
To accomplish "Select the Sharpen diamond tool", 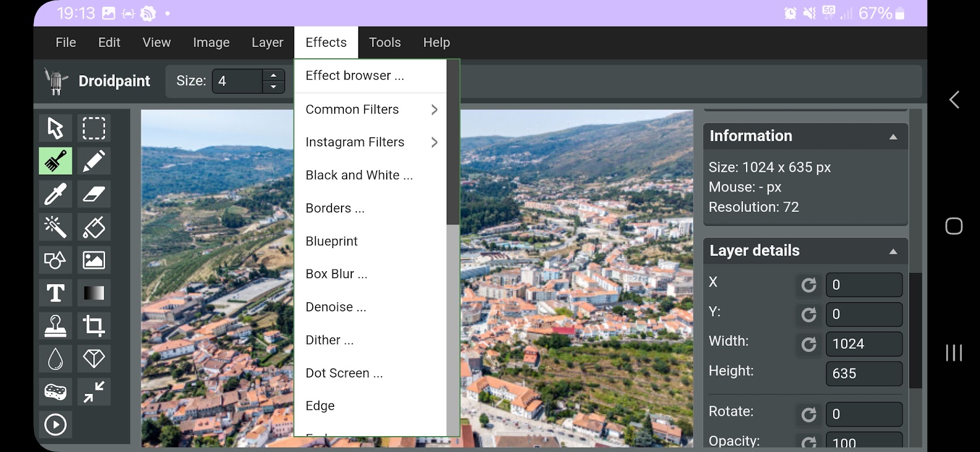I will tap(94, 359).
